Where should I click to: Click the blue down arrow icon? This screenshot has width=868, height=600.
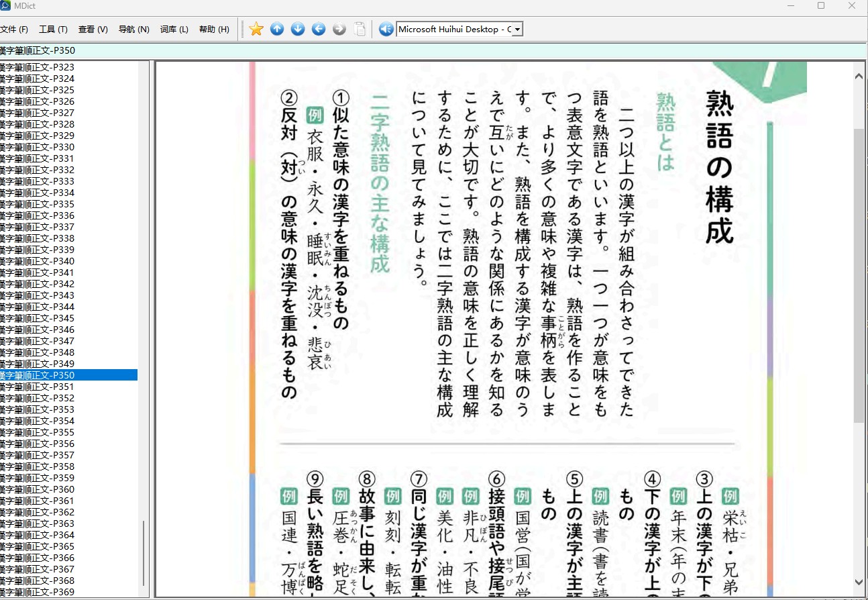pos(298,29)
